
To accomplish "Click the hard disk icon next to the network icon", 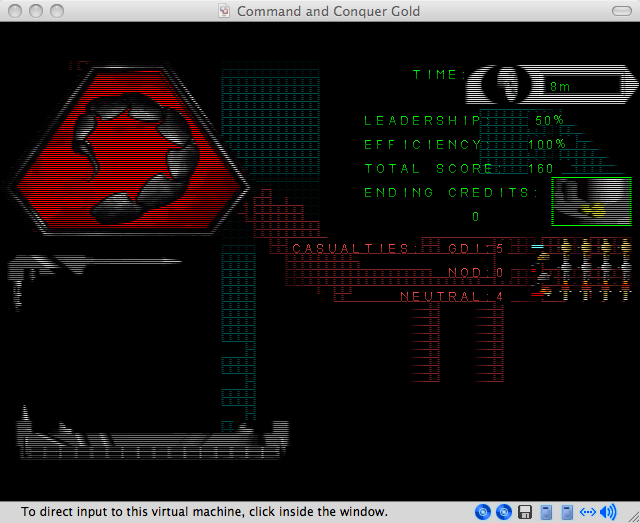I will pyautogui.click(x=567, y=512).
